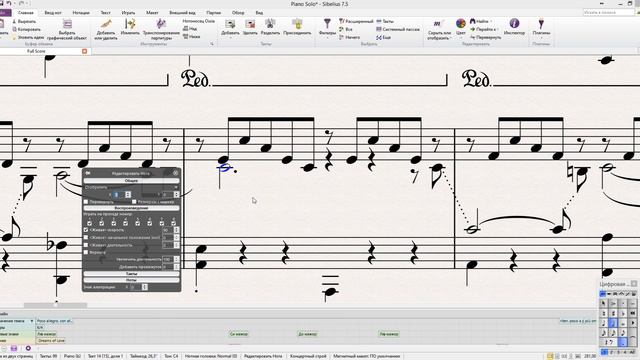Open the Note Input ribbon tab
Image resolution: width=640 pixels, height=360 pixels.
point(53,13)
